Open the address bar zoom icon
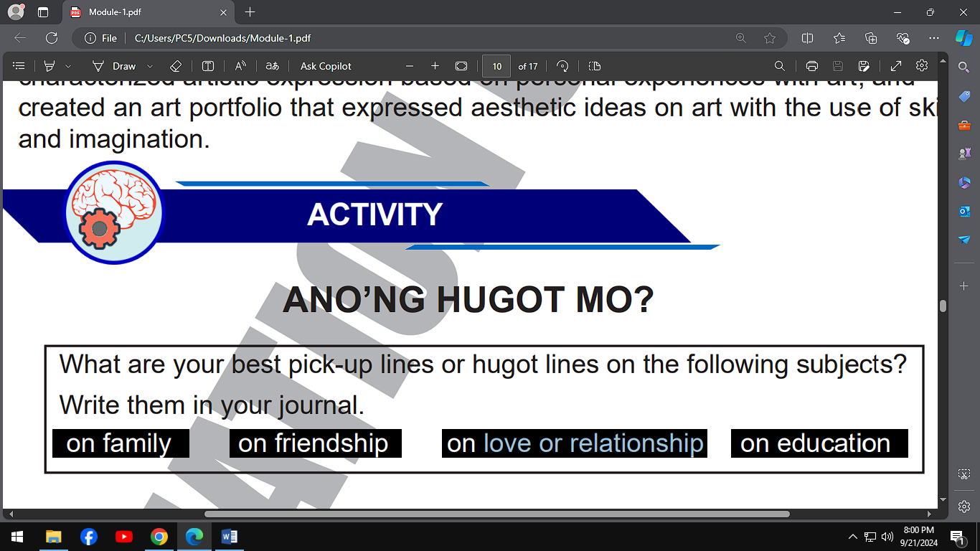This screenshot has width=980, height=551. (x=741, y=38)
